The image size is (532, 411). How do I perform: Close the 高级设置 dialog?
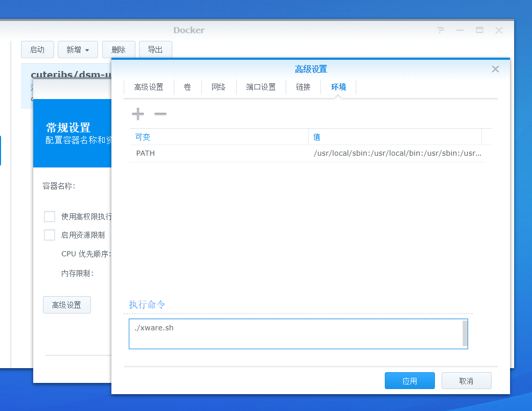495,69
